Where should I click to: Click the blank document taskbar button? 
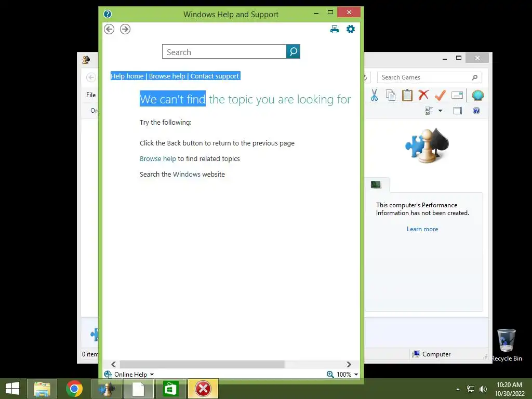[138, 389]
